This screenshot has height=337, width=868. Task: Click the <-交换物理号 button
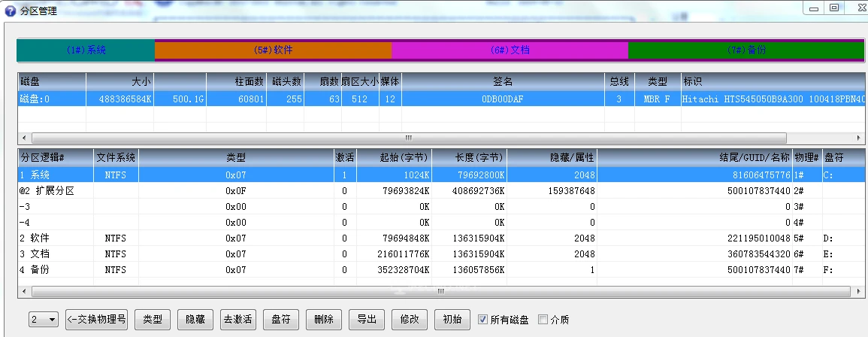coord(96,319)
